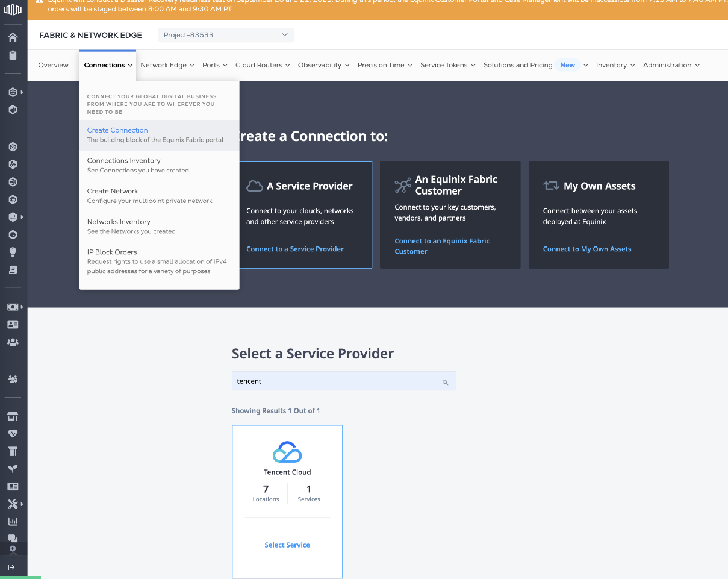Screen dimensions: 728x579
Task: Click the service provider search field
Action: point(344,381)
